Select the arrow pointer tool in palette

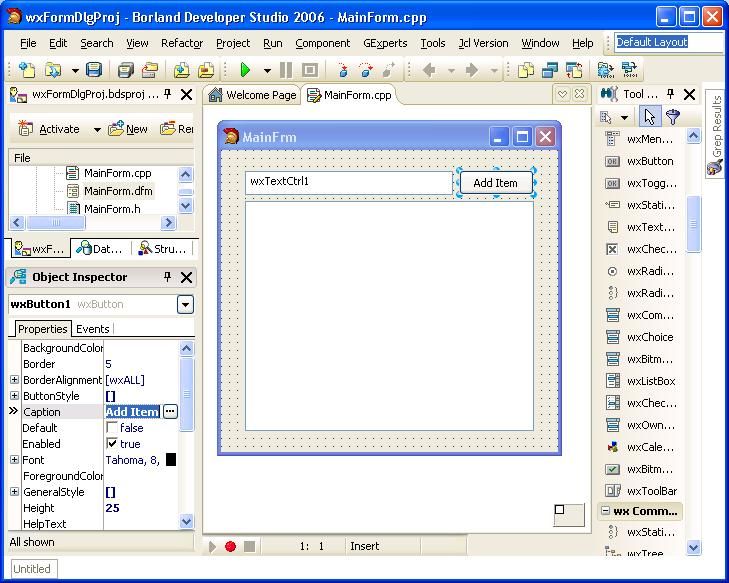coord(650,117)
